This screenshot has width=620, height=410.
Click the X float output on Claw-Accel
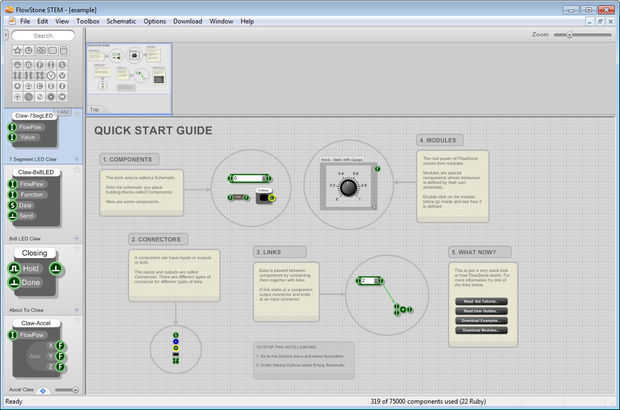tap(60, 346)
